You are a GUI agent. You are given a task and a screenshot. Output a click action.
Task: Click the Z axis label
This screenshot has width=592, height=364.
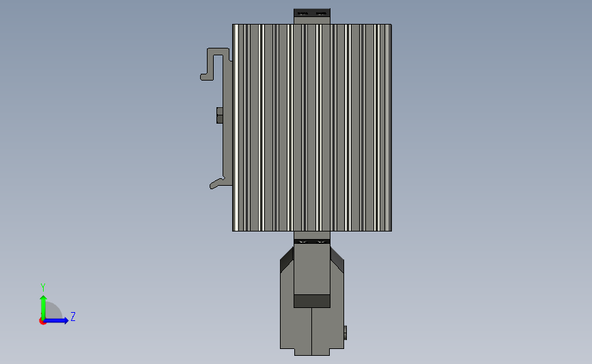point(73,316)
